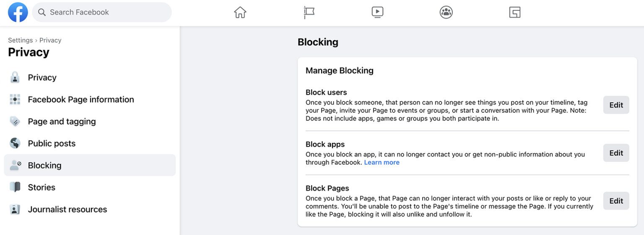Screen dimensions: 644x235
Task: Follow the Learn more link
Action: point(382,163)
